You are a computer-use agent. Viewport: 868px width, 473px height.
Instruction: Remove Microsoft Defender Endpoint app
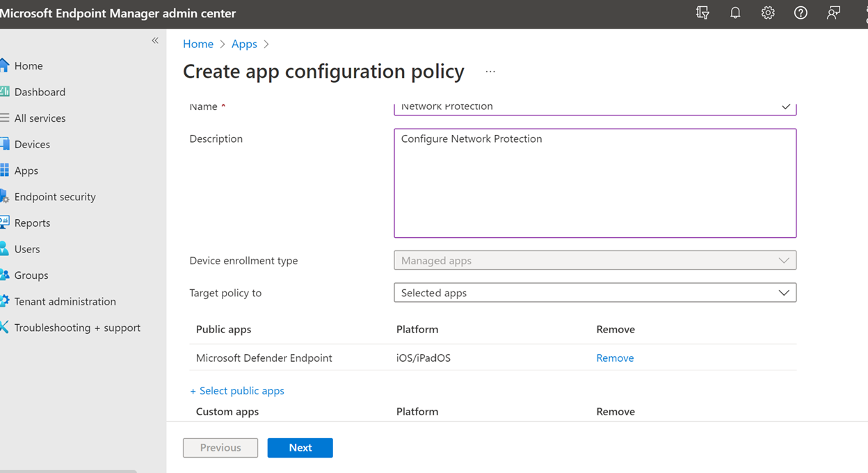(615, 358)
